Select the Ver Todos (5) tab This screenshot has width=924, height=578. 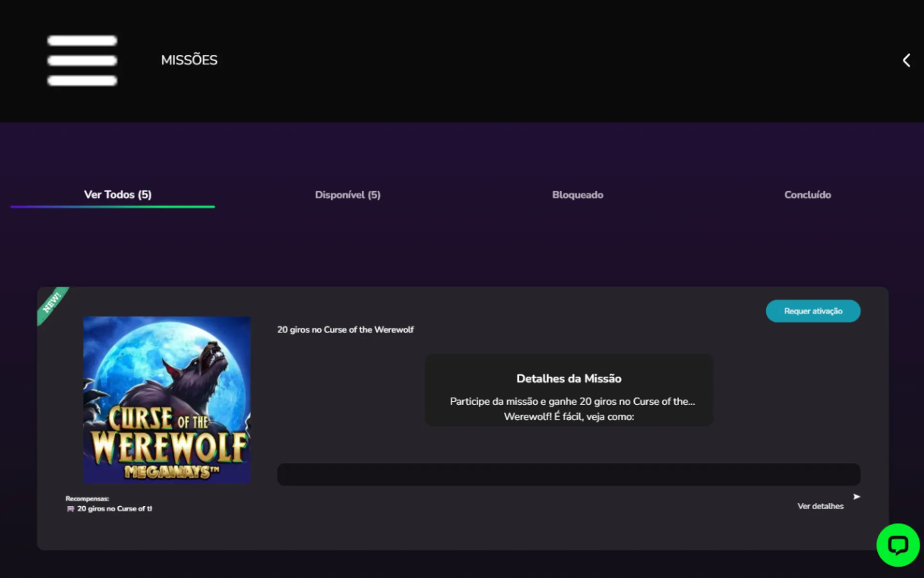click(117, 195)
